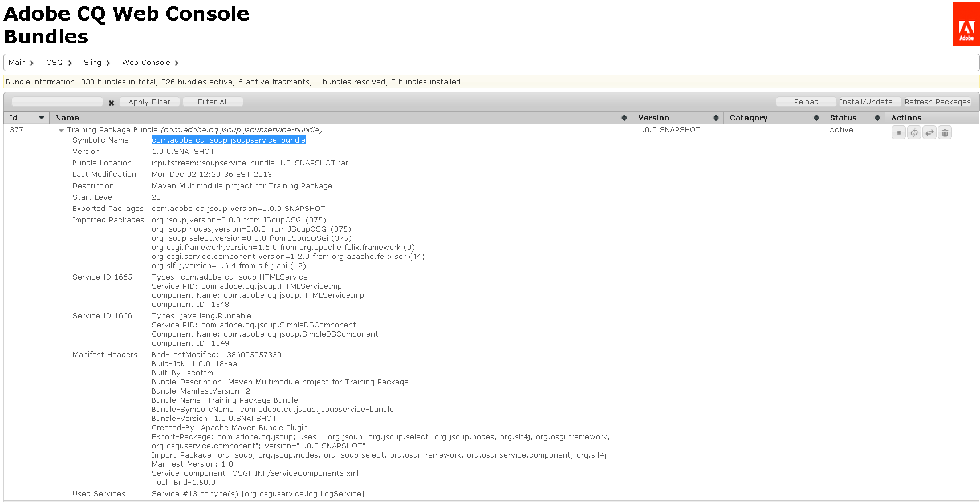Click the Last Modification date value
Image resolution: width=980 pixels, height=502 pixels.
(x=212, y=175)
